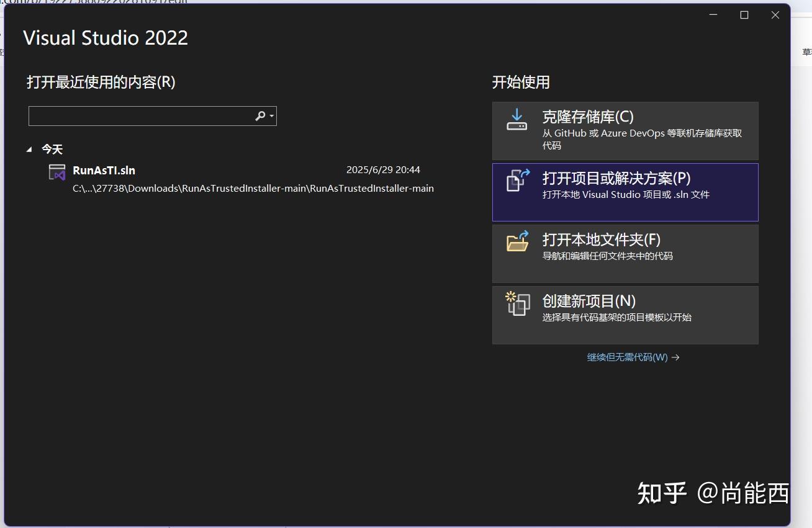
Task: Click the 继续但无需代码(W) link
Action: pos(627,357)
